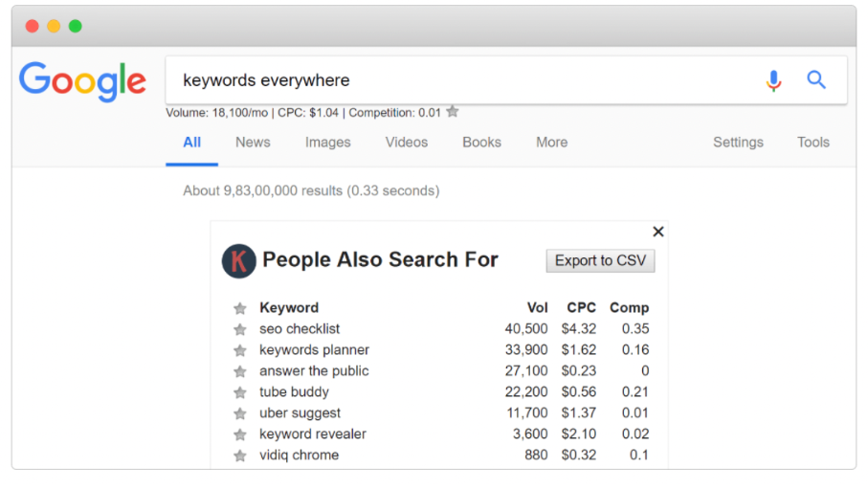Favorite the answer the public keyword
Image resolution: width=868 pixels, height=489 pixels.
pos(240,371)
